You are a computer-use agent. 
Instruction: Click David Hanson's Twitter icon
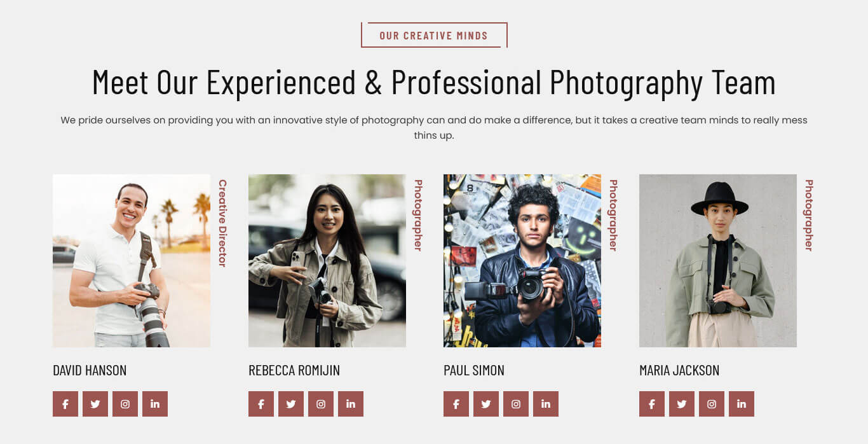[95, 404]
